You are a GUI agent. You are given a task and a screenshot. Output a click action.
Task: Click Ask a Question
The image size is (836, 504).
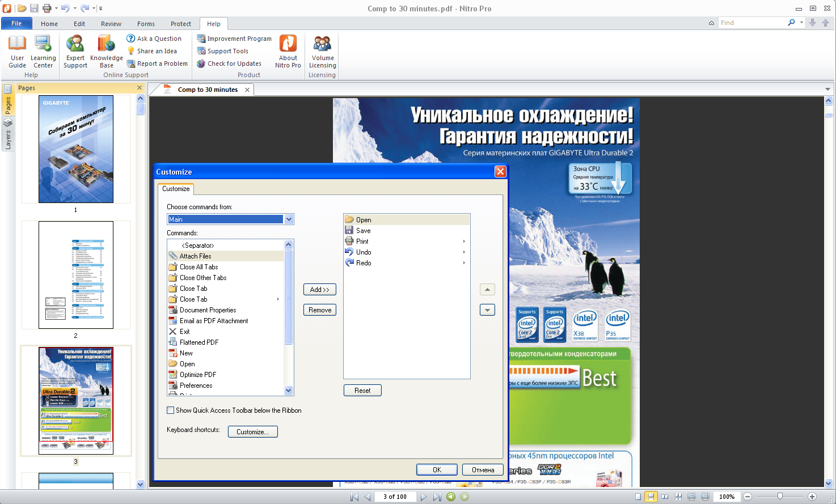point(154,39)
